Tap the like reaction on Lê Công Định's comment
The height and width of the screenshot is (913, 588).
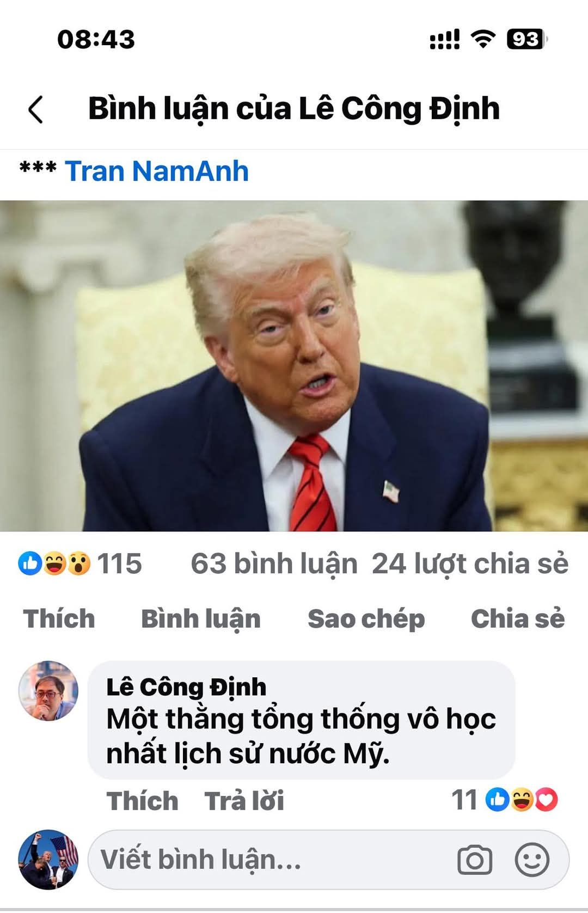point(498,800)
